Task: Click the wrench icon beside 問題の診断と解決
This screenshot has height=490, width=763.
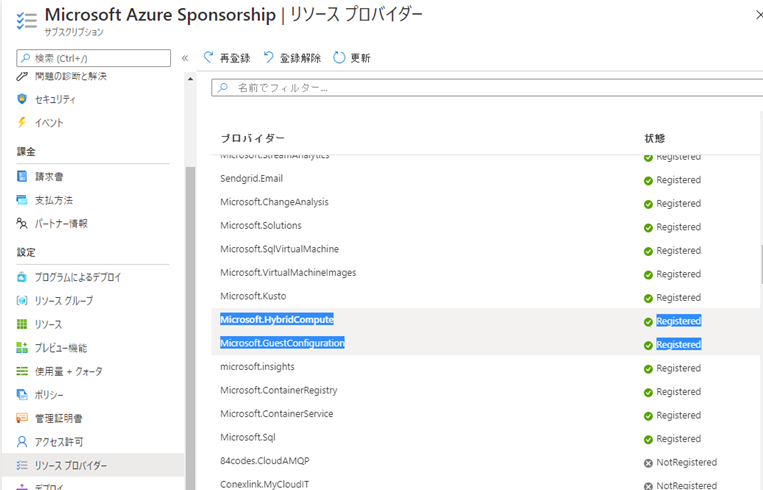Action: 22,76
